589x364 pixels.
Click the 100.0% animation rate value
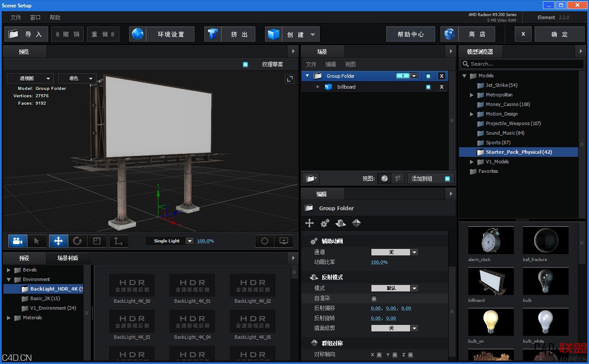pos(379,262)
